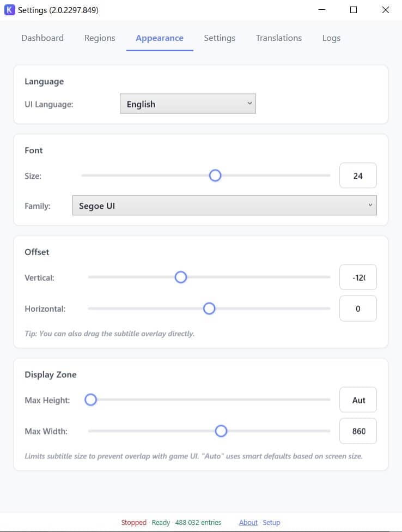Click the Setup link in status bar
Image resolution: width=402 pixels, height=532 pixels.
click(271, 522)
